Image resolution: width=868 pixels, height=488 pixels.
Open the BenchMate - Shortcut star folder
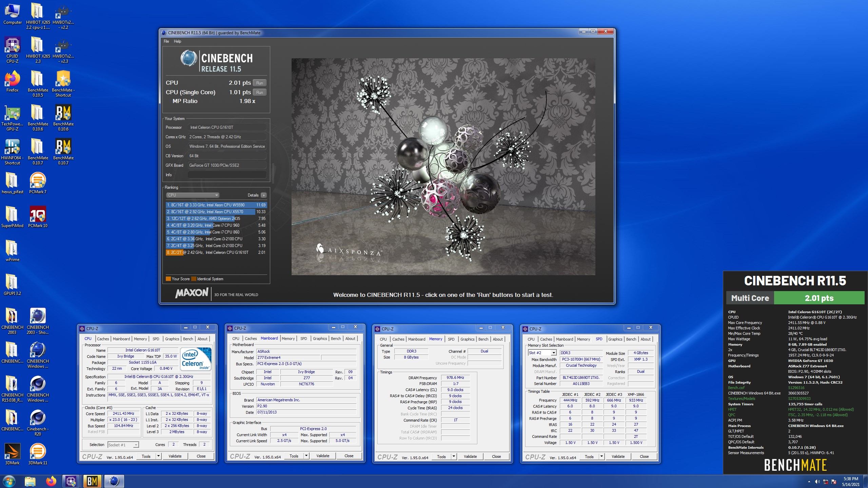[63, 84]
